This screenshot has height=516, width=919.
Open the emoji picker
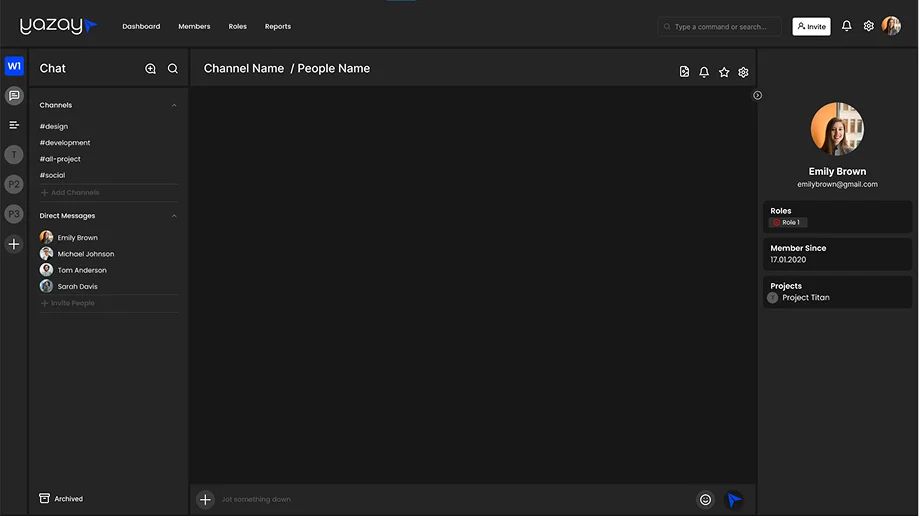705,500
